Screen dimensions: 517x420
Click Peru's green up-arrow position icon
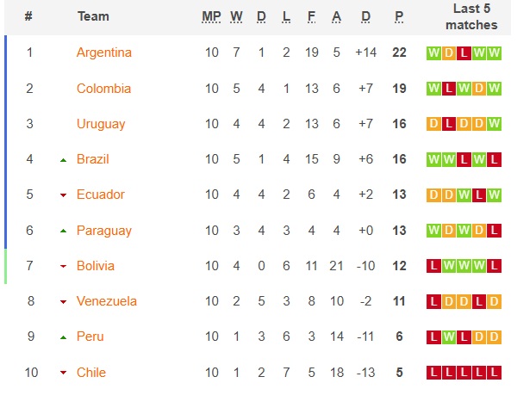63,337
